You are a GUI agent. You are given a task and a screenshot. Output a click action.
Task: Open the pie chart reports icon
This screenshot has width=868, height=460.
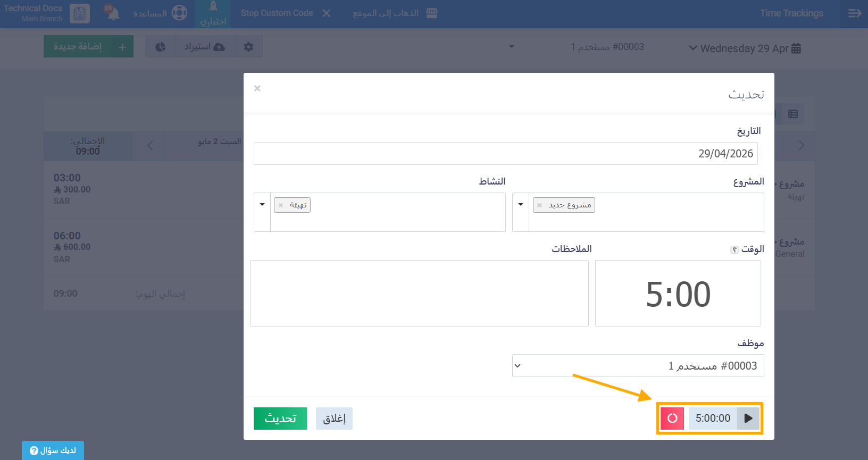tap(160, 47)
